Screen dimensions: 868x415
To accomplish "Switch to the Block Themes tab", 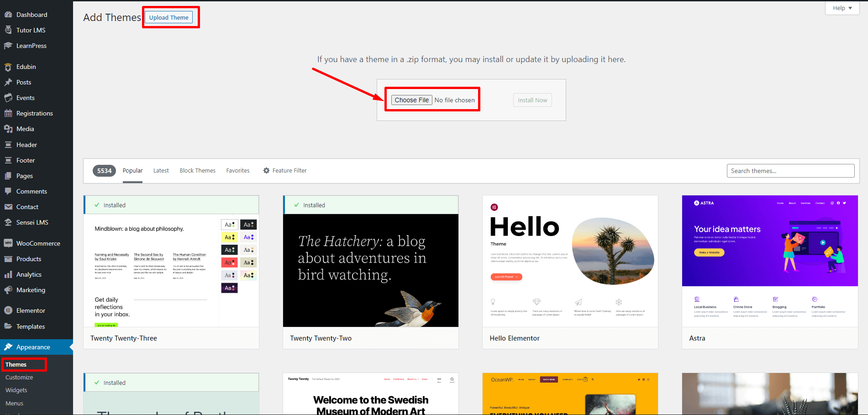I will (x=197, y=170).
